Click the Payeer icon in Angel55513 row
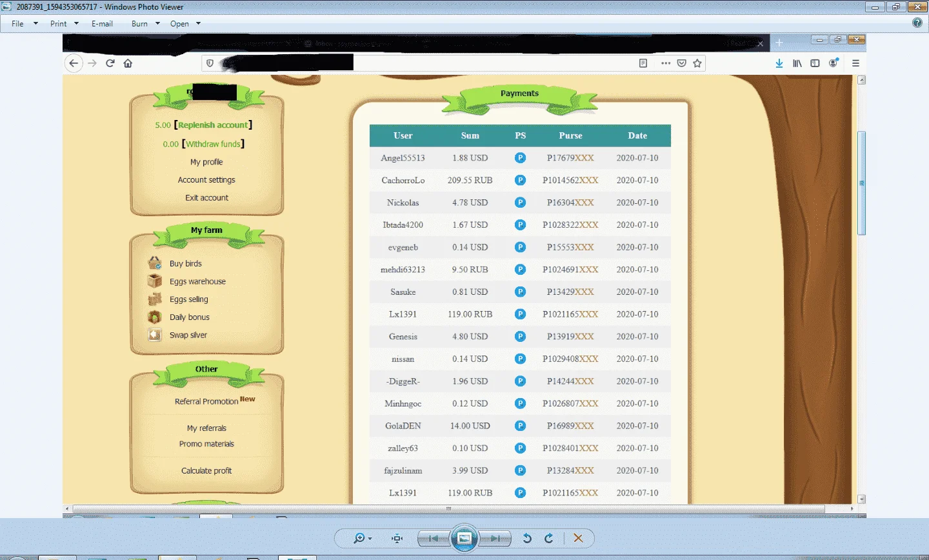Viewport: 929px width, 560px height. [520, 158]
